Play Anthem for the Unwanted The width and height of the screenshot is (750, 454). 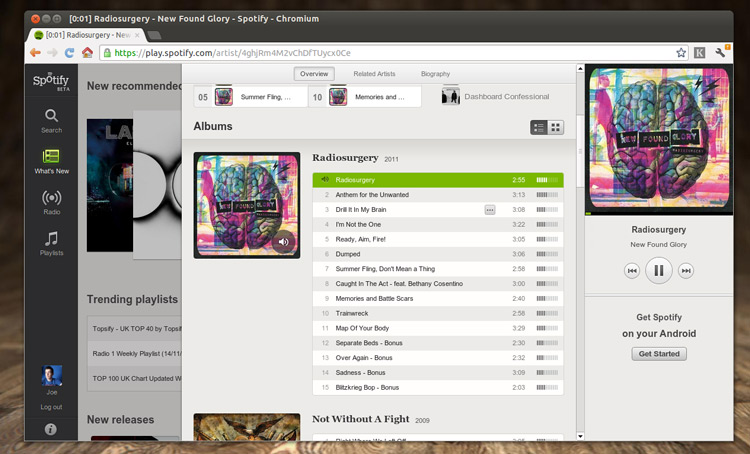(x=438, y=195)
